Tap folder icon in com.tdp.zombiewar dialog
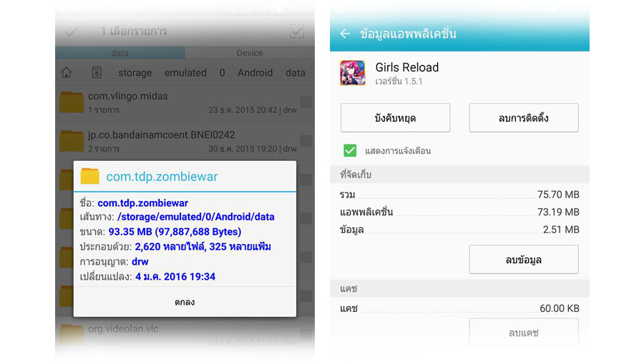The height and width of the screenshot is (364, 644). coord(89,177)
